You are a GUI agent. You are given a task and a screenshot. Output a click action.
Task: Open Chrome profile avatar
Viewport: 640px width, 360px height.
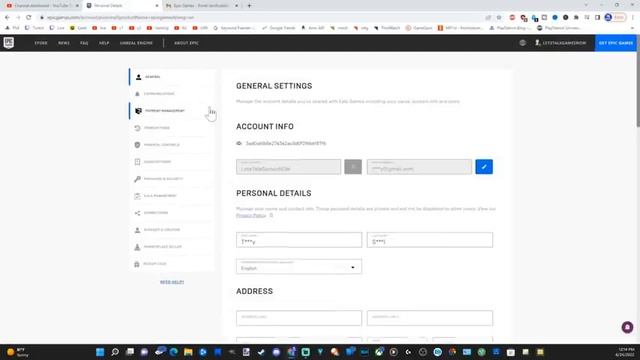click(608, 18)
